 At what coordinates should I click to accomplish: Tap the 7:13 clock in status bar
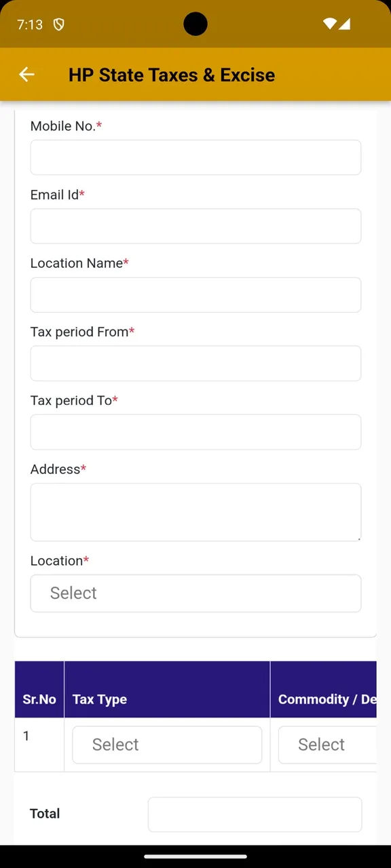coord(30,24)
